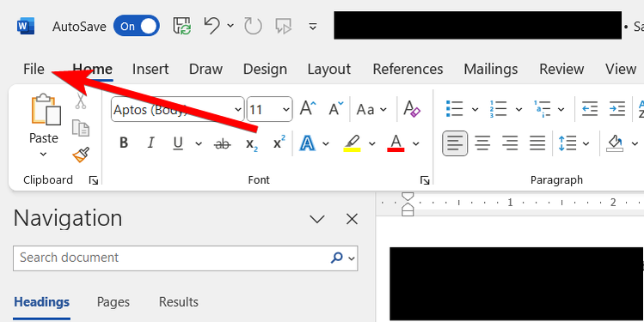Click the Word application icon

(x=26, y=27)
